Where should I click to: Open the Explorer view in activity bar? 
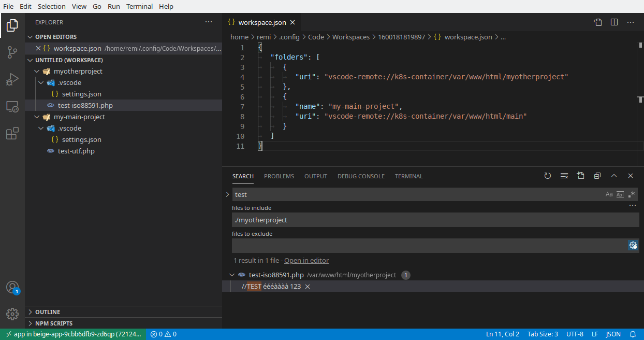(x=12, y=25)
